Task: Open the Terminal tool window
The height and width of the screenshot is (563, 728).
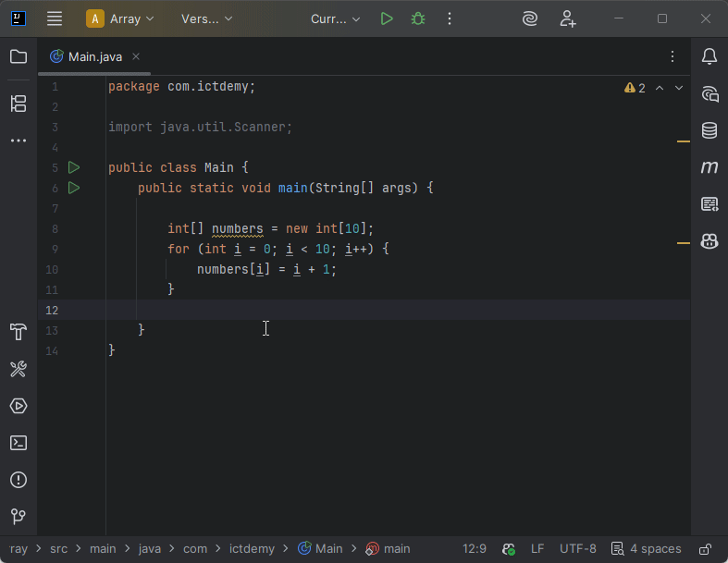Action: 19,443
